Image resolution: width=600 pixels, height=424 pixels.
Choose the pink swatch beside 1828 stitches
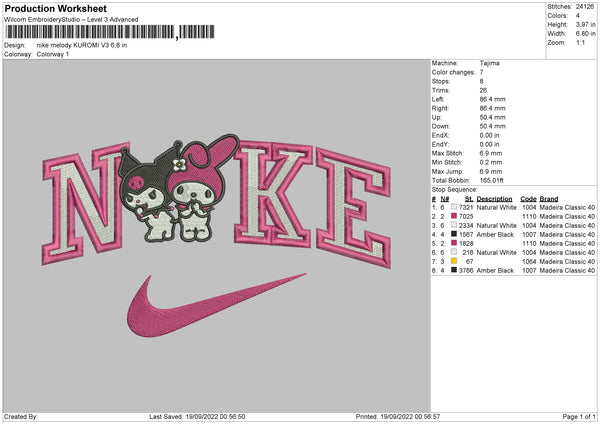coord(454,243)
